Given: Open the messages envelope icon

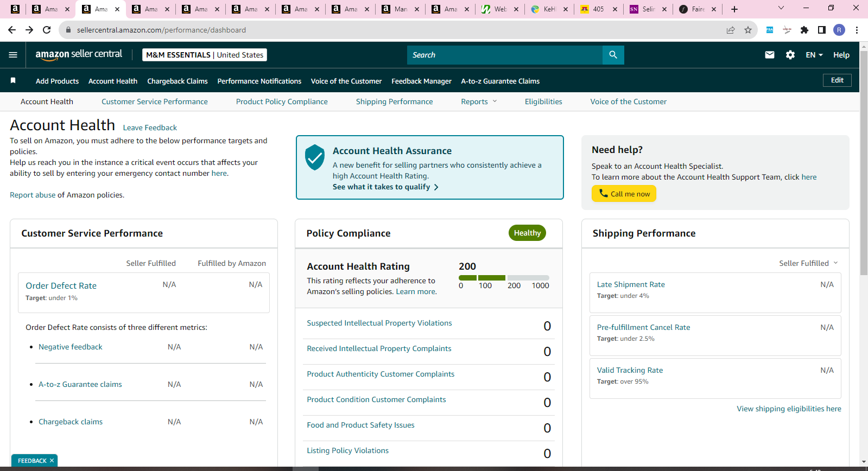Looking at the screenshot, I should (770, 55).
